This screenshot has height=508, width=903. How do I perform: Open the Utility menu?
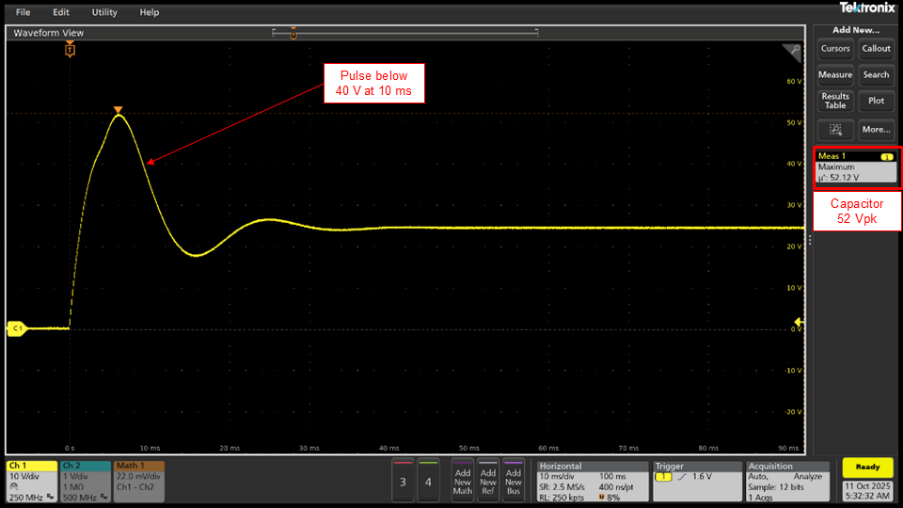click(x=104, y=13)
